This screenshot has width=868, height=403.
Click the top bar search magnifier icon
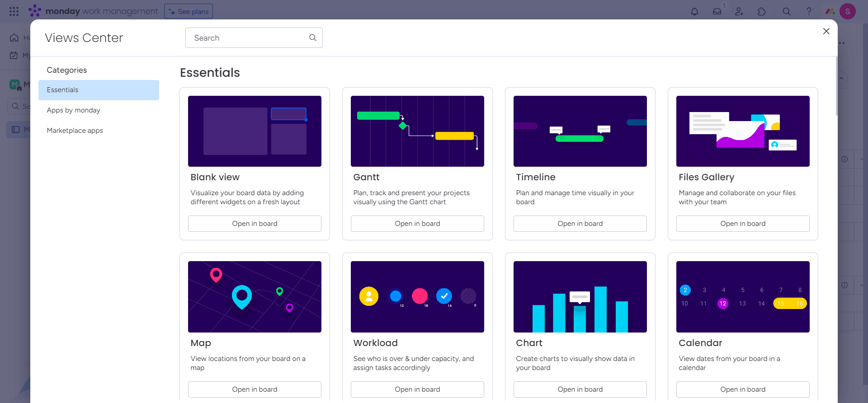coord(787,12)
